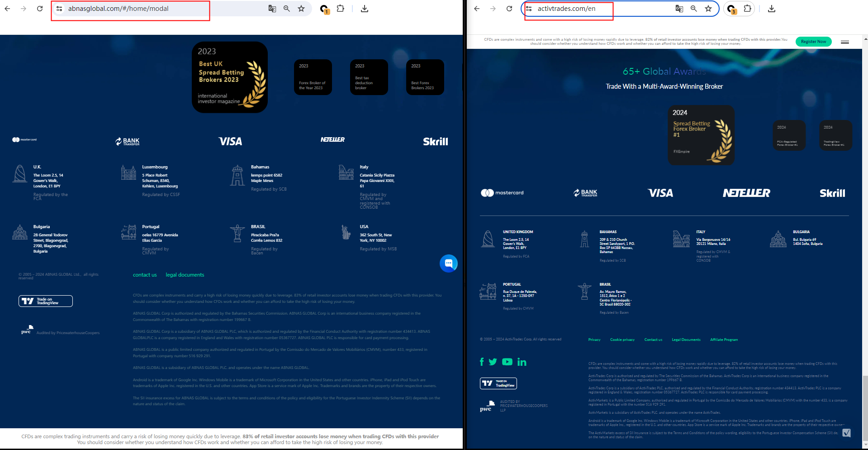Open the "contact us" link on abnasglobal
The width and height of the screenshot is (868, 450).
tap(145, 275)
